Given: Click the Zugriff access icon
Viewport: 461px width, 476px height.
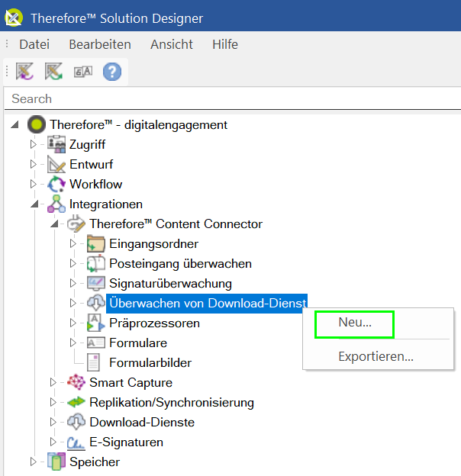Looking at the screenshot, I should (56, 145).
